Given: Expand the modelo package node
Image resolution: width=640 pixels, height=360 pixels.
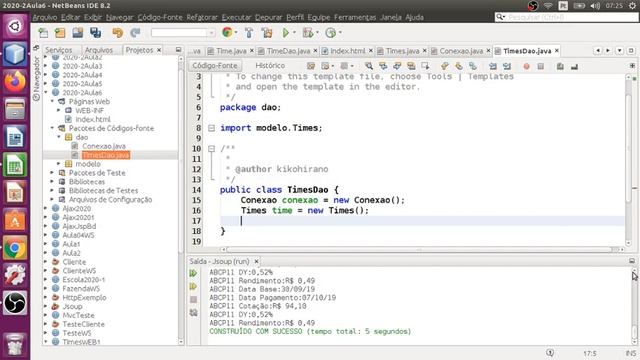Looking at the screenshot, I should tap(59, 164).
